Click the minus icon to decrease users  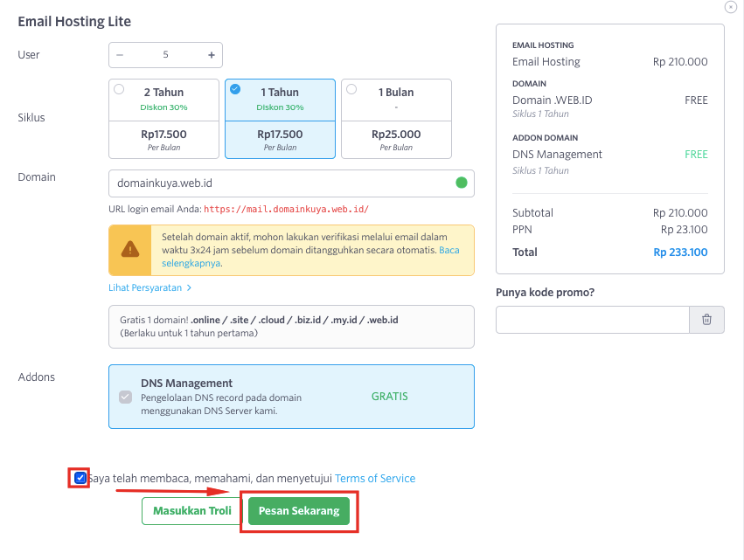pyautogui.click(x=120, y=55)
